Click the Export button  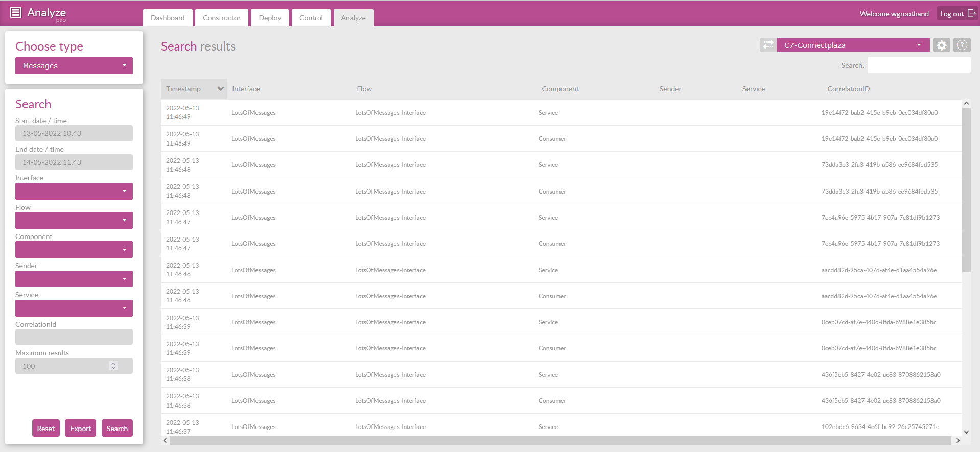point(80,429)
